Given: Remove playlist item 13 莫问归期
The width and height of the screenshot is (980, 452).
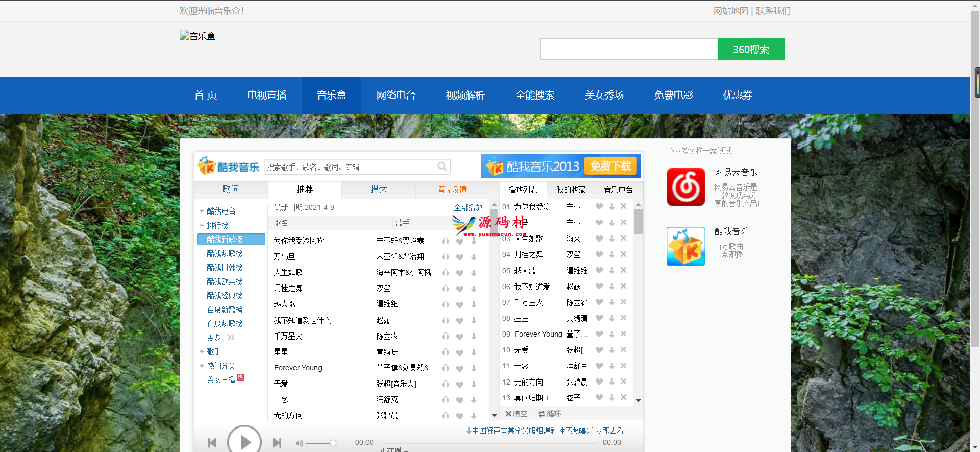Looking at the screenshot, I should 623,397.
